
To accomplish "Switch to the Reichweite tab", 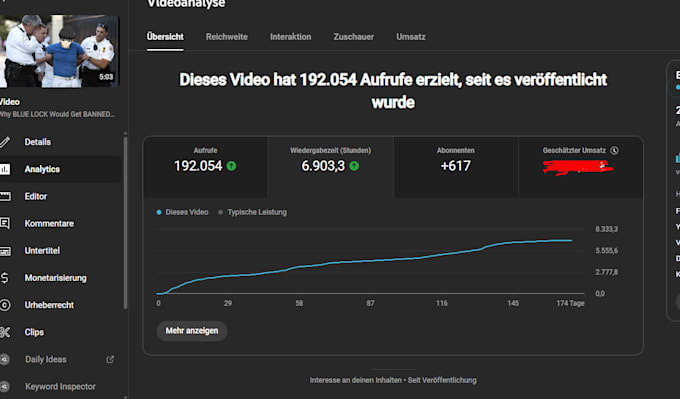I will coord(227,37).
